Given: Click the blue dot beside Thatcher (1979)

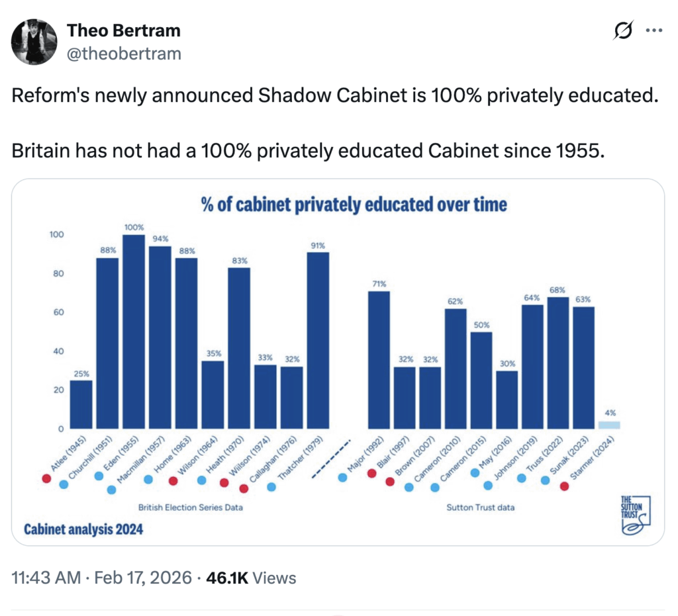Looking at the screenshot, I should click(x=271, y=487).
